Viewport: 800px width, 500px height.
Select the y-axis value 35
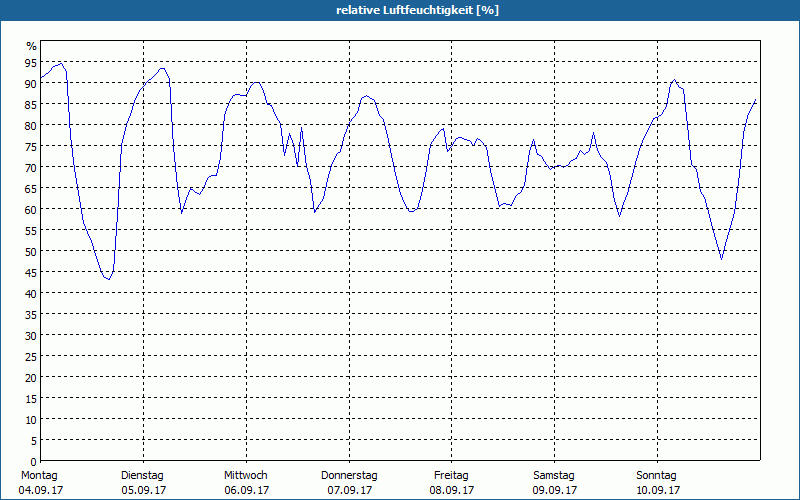click(31, 315)
